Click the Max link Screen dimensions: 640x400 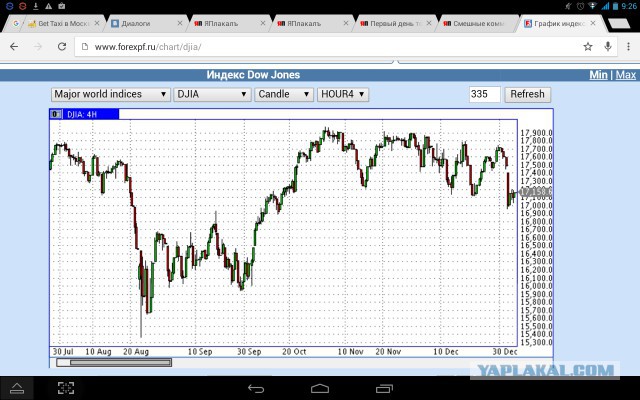pyautogui.click(x=625, y=75)
